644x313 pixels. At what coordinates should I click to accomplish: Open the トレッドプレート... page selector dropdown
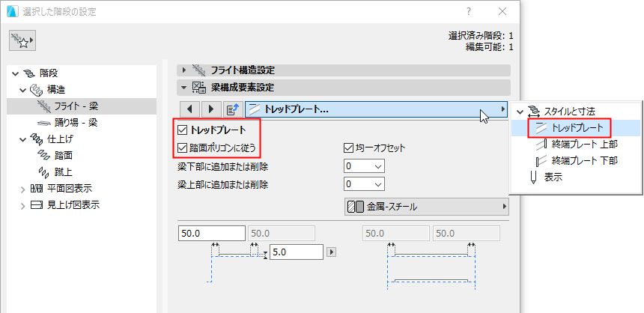point(376,109)
